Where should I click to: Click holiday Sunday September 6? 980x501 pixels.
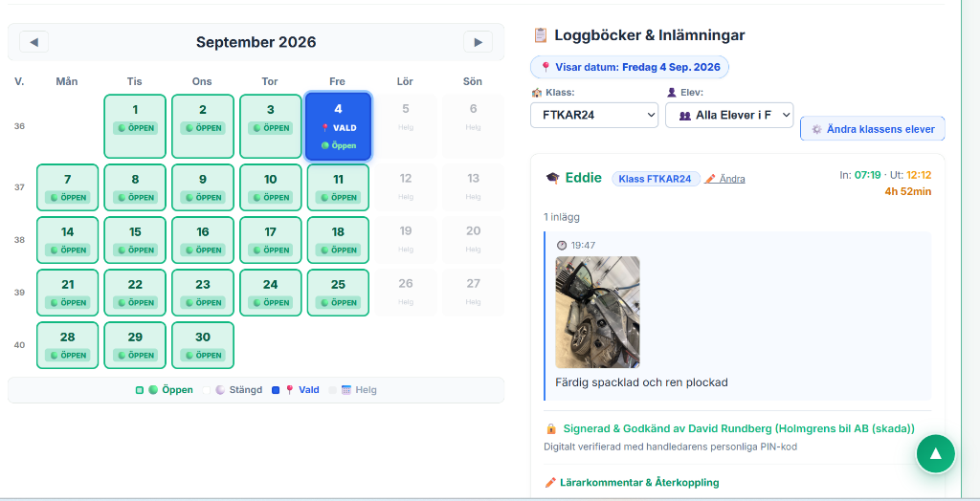tap(473, 126)
